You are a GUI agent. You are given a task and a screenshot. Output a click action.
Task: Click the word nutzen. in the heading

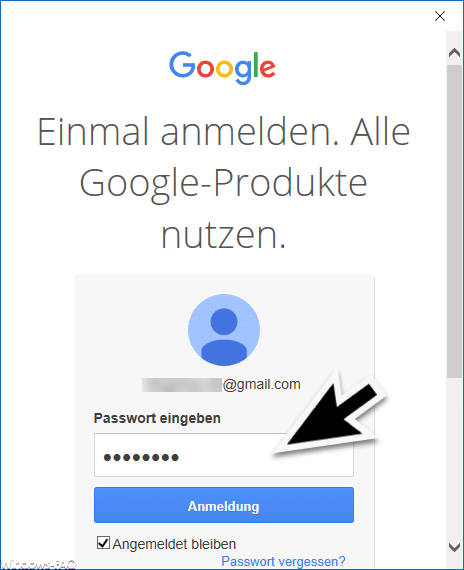[223, 236]
